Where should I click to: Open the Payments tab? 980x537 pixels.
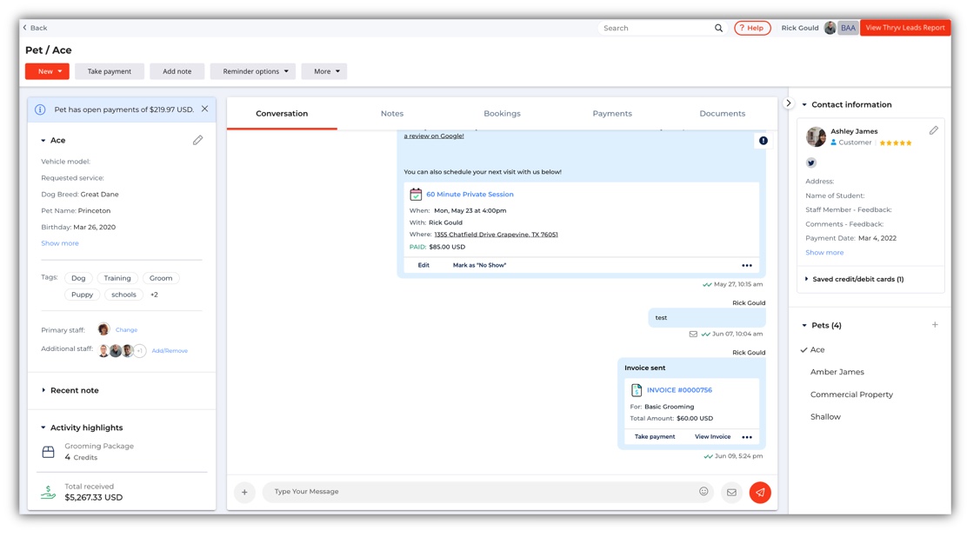[x=612, y=114]
